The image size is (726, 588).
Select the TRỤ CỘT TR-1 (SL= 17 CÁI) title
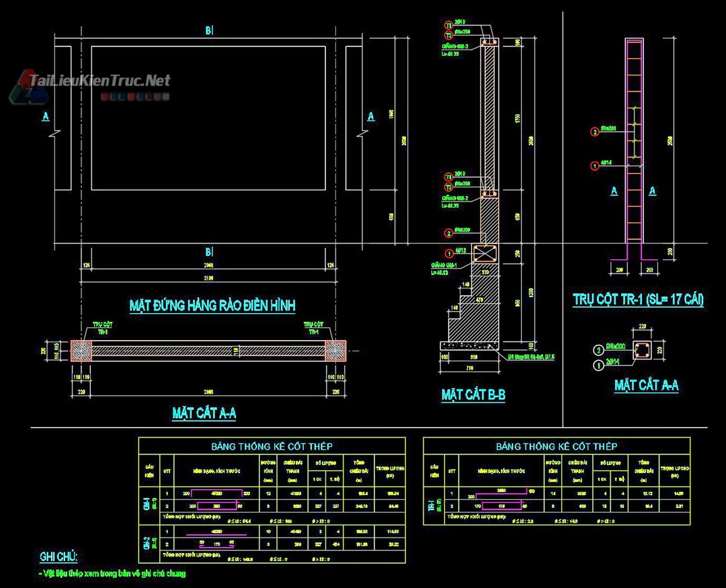[x=638, y=300]
